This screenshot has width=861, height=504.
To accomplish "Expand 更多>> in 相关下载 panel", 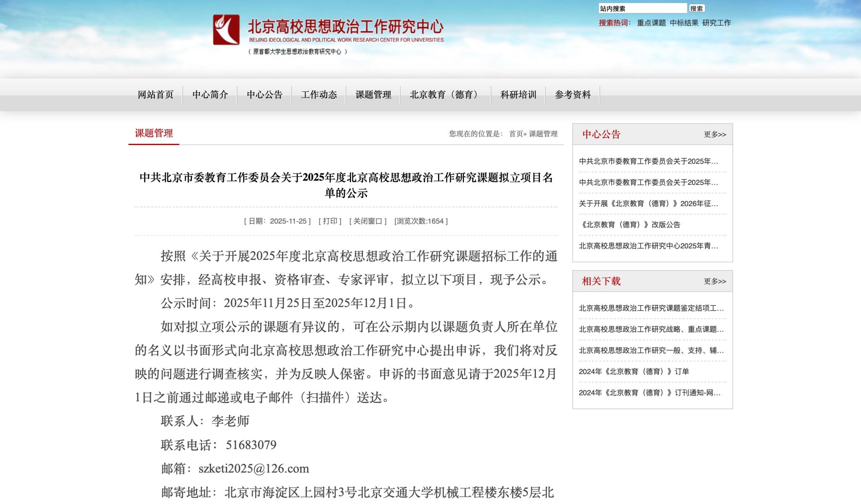I will pyautogui.click(x=715, y=281).
